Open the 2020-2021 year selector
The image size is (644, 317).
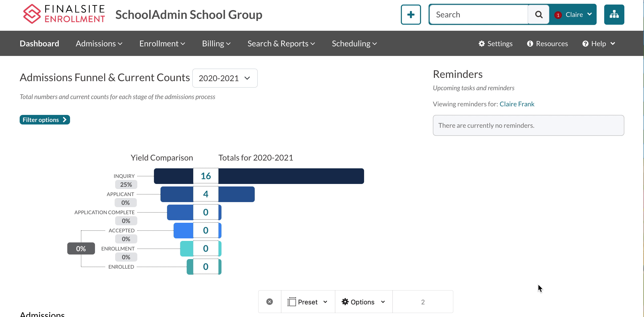[x=224, y=78]
